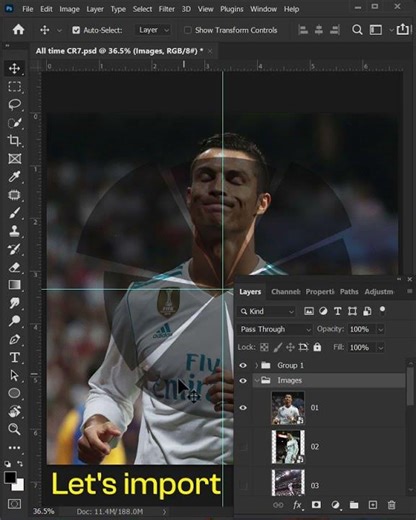Hide the Images group visibility

click(x=243, y=381)
